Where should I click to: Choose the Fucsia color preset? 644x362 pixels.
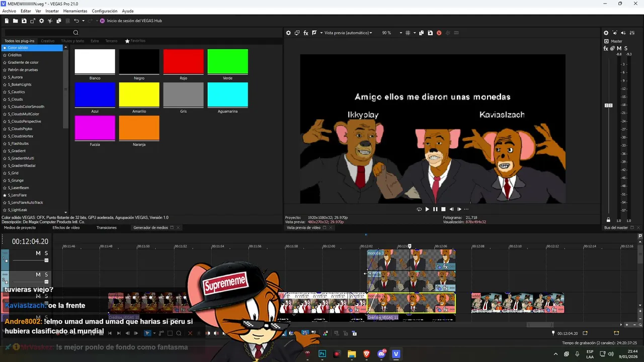[x=95, y=128]
